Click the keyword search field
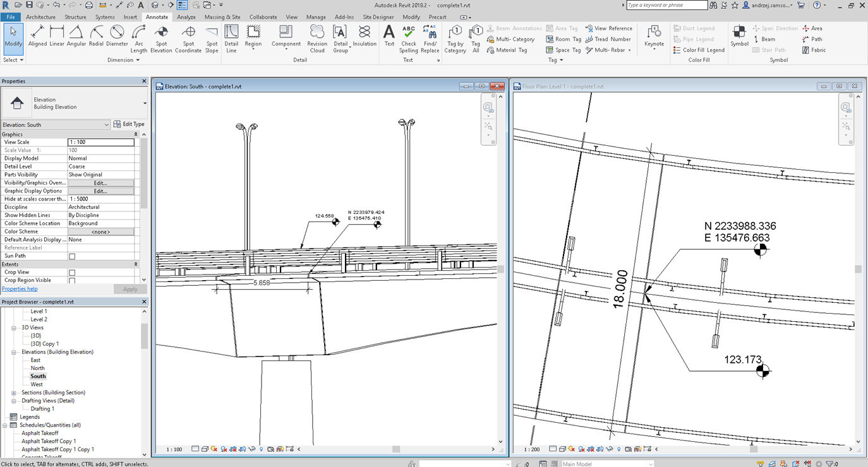 [666, 5]
